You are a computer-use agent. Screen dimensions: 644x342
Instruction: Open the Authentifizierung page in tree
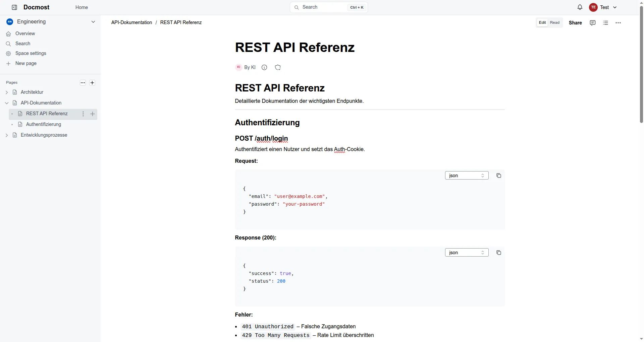click(44, 124)
